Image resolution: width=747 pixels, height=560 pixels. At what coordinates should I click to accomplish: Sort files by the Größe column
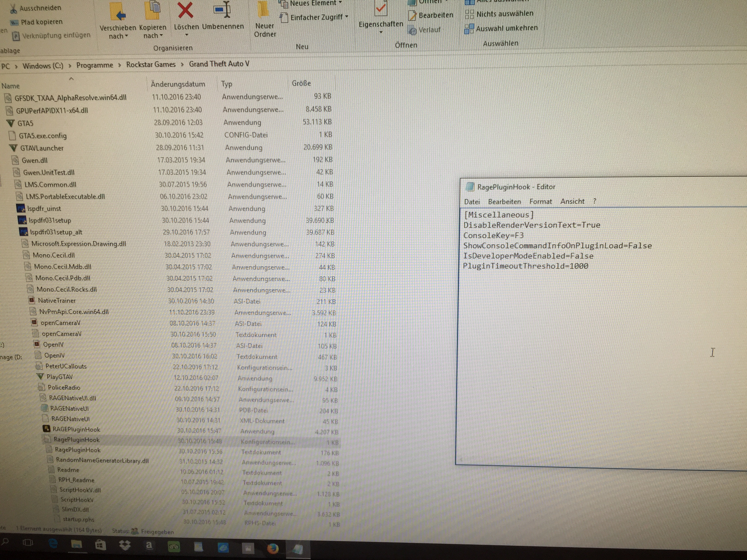pyautogui.click(x=301, y=83)
